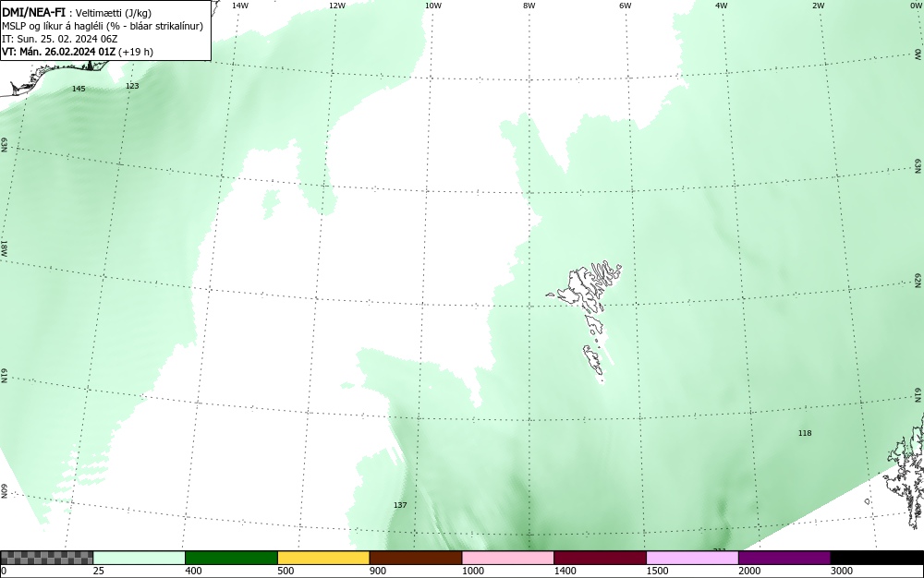Click the 60N latitude label
The image size is (924, 578).
click(4, 491)
